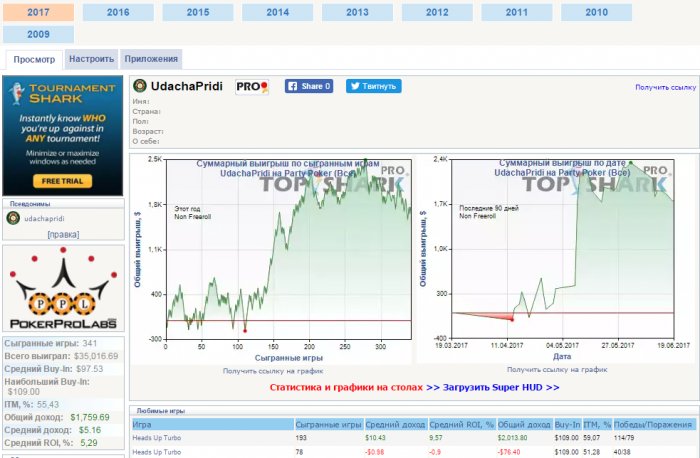Image resolution: width=700 pixels, height=458 pixels.
Task: Sort table by Средний ROI, % column
Action: click(x=462, y=425)
